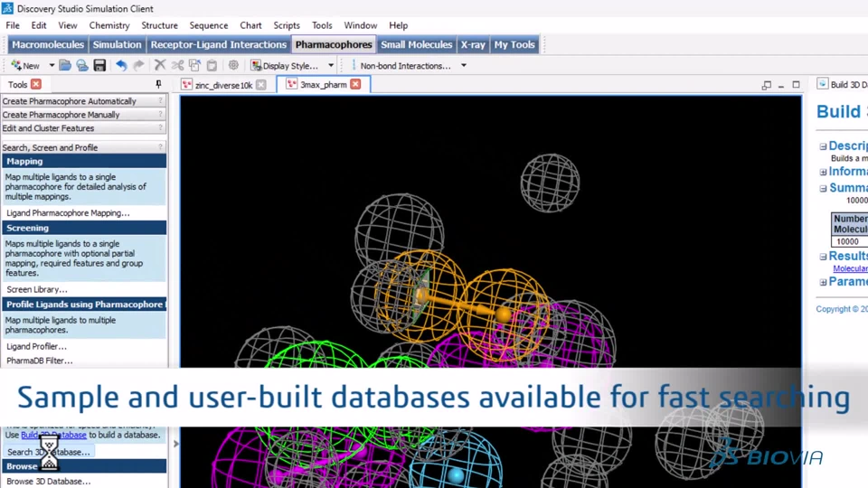The image size is (868, 488).
Task: Open the Structure menu
Action: tap(159, 25)
